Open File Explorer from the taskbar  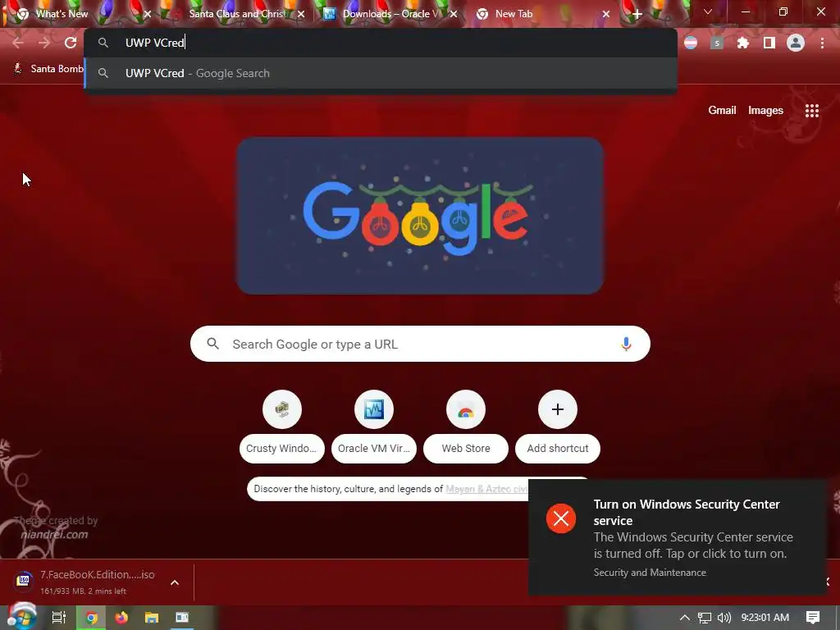click(x=152, y=618)
